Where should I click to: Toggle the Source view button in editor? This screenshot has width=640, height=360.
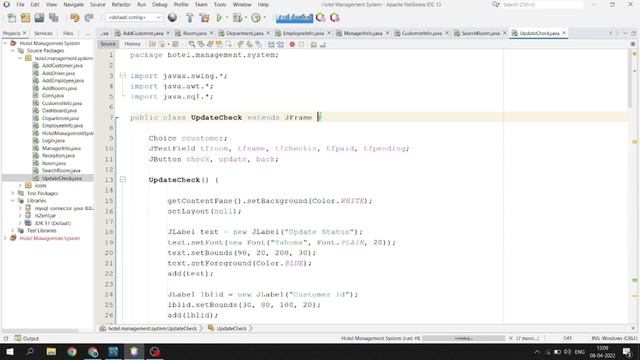click(x=108, y=44)
